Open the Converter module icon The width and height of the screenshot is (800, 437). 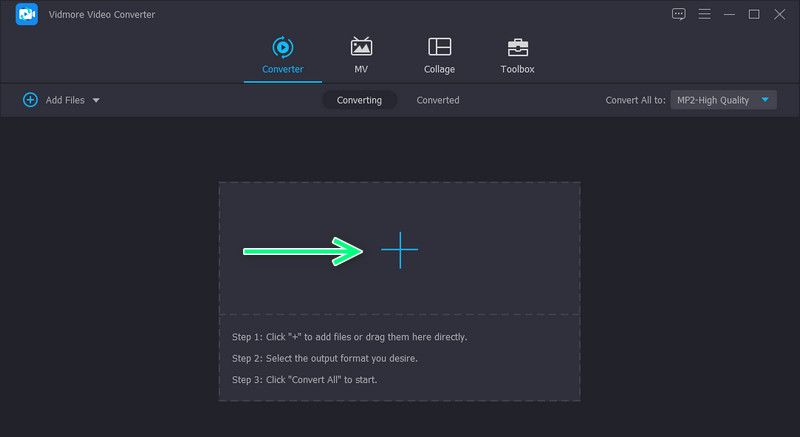click(282, 46)
